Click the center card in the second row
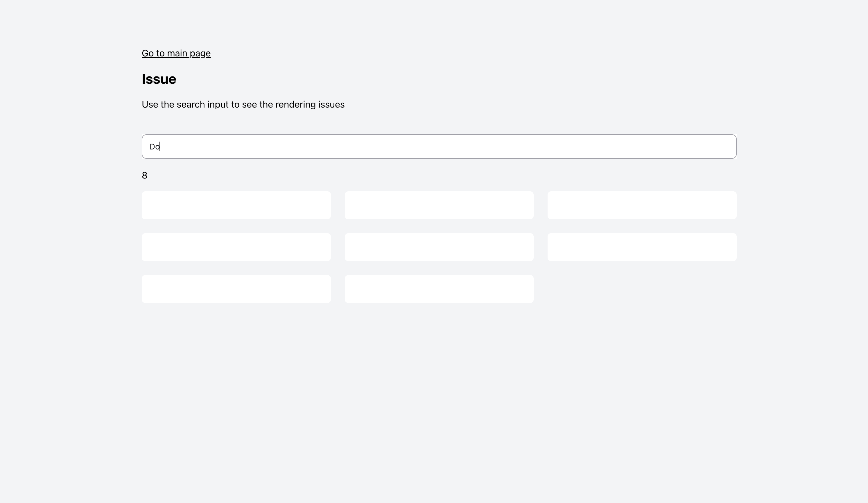868x503 pixels. click(439, 247)
